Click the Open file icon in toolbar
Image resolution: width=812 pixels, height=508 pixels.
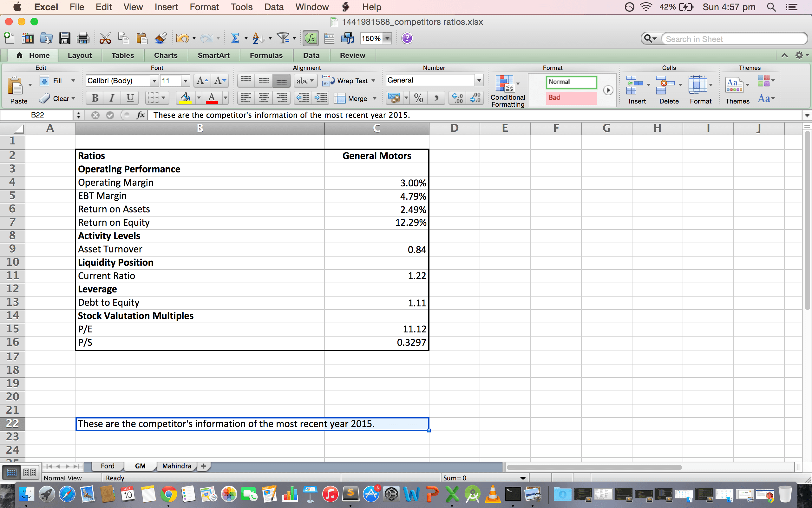(x=46, y=38)
